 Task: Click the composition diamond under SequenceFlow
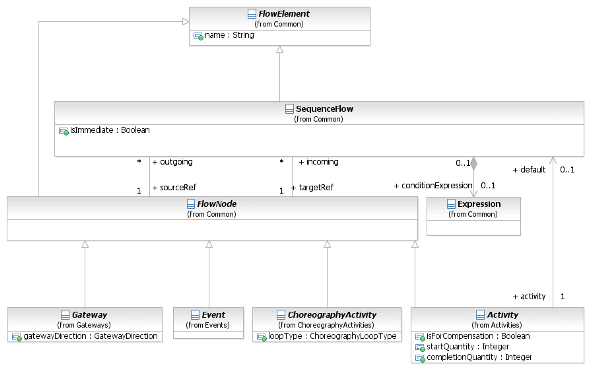coord(474,164)
